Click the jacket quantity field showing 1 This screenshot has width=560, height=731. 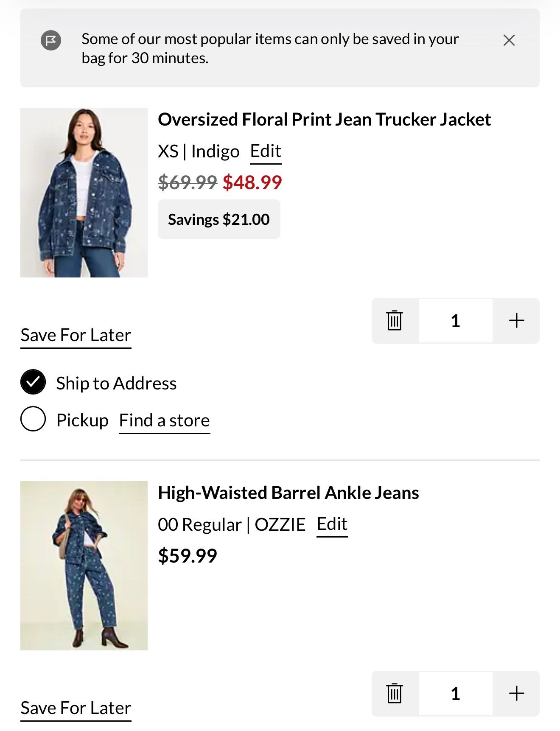pyautogui.click(x=455, y=321)
